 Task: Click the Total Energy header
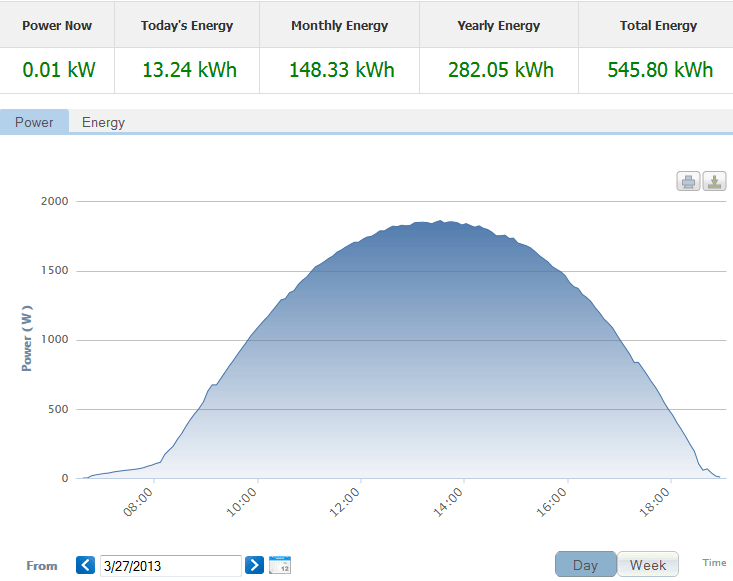click(x=659, y=26)
